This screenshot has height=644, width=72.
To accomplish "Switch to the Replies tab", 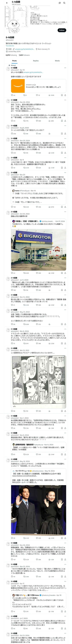I will [x=36, y=61].
